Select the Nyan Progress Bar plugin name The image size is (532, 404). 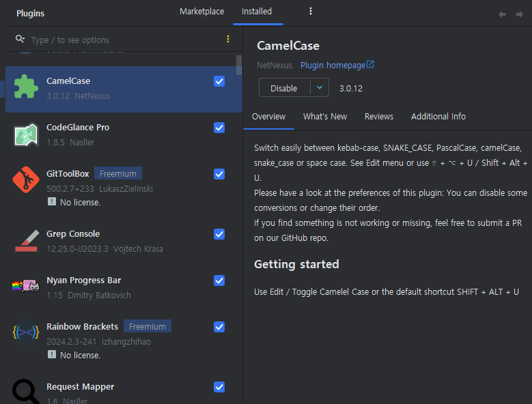(x=83, y=280)
